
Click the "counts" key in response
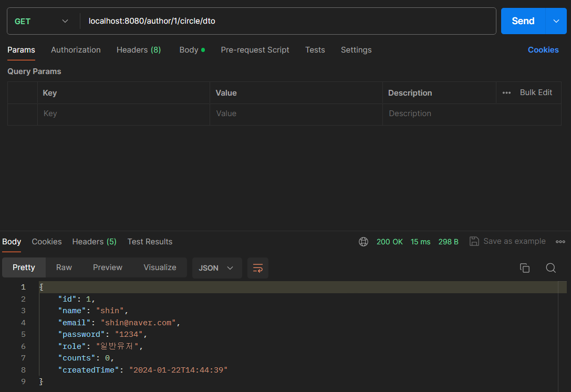(x=77, y=358)
